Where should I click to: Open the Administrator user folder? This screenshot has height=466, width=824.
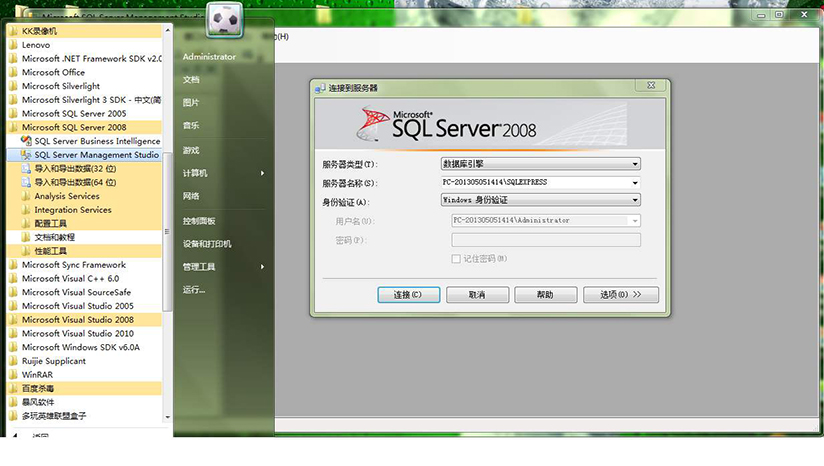click(209, 56)
